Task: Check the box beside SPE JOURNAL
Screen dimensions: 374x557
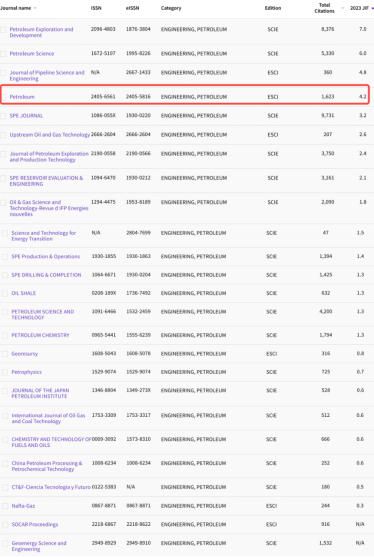Action: coord(3,116)
